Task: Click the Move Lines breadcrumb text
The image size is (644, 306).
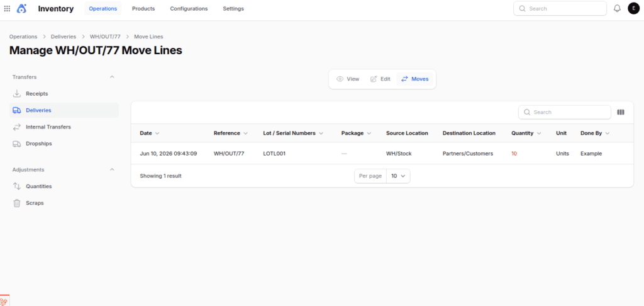Action: (148, 37)
